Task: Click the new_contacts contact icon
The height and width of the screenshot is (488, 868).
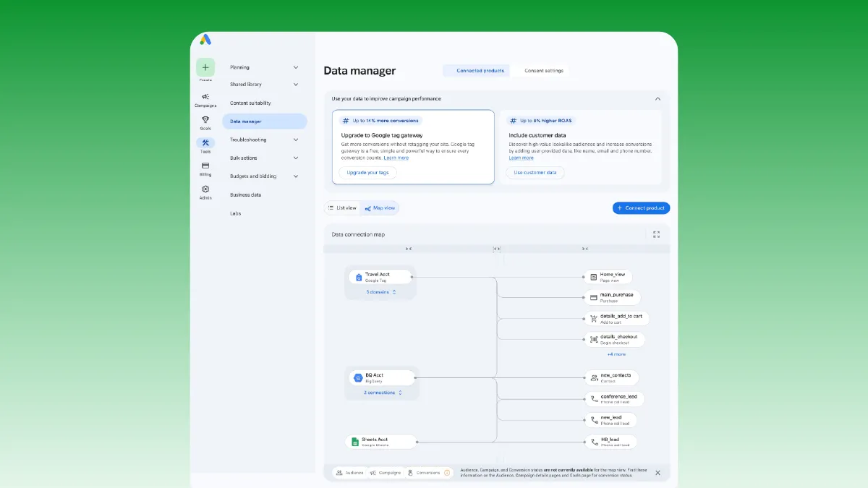Action: click(x=593, y=377)
